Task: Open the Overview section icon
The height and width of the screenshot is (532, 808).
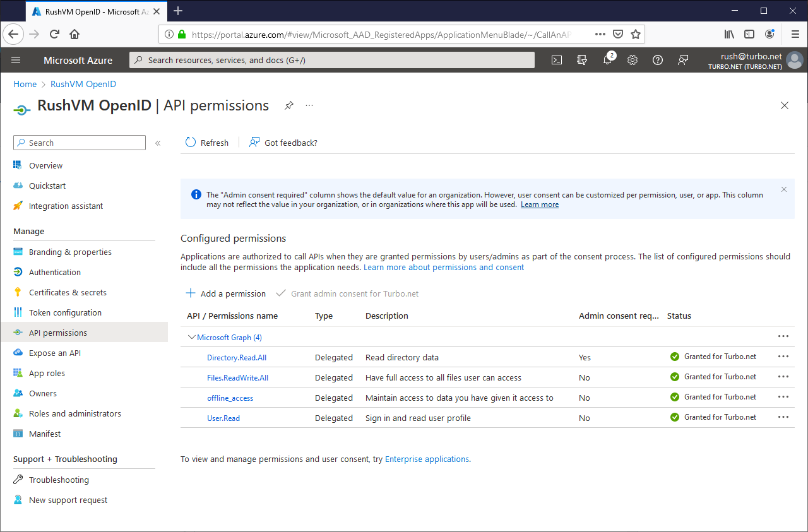Action: tap(17, 165)
